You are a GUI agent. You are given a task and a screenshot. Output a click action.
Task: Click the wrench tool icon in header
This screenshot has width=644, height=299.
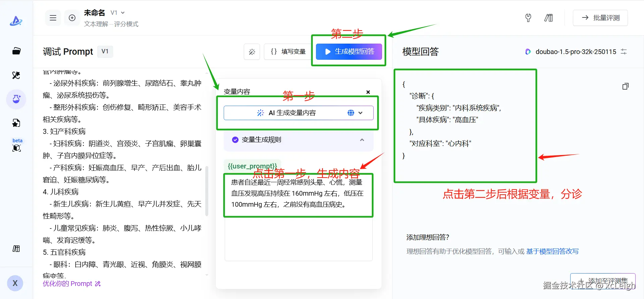[x=528, y=18]
